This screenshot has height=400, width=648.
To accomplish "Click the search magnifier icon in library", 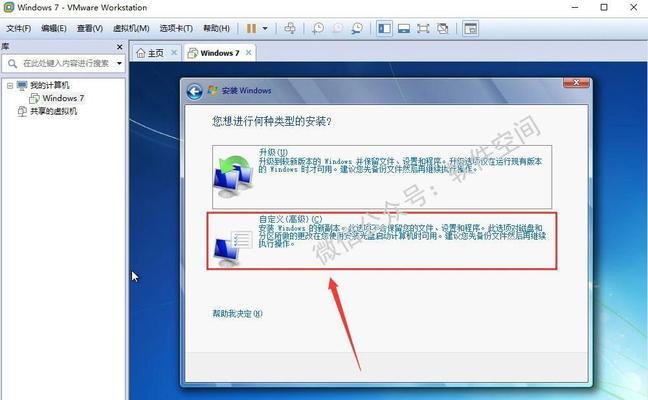I will [x=12, y=63].
